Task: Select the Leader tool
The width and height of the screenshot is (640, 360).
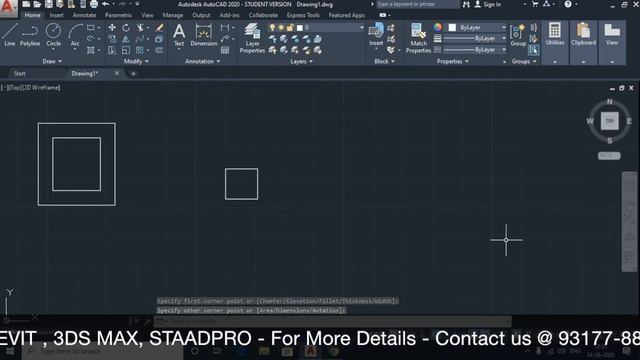Action: (x=224, y=39)
